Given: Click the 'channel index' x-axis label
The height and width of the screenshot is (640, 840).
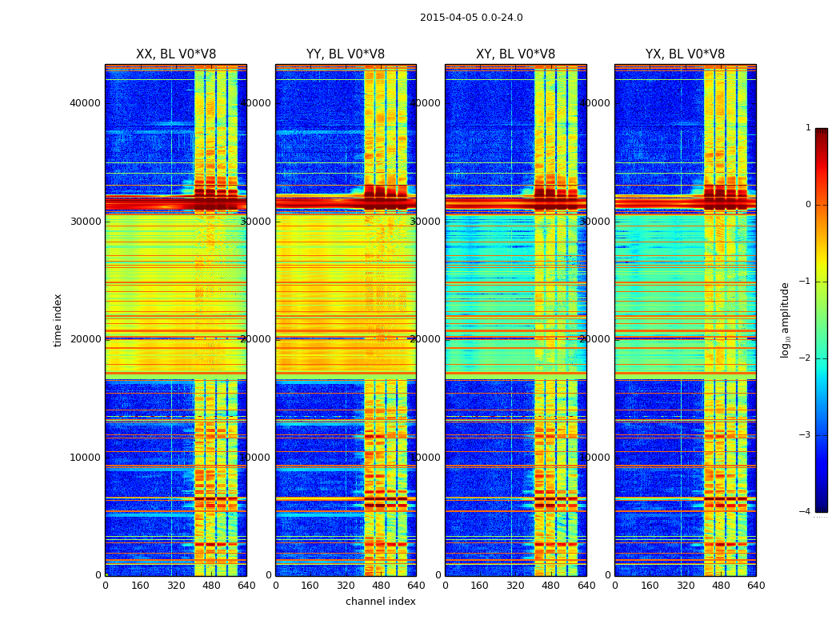Looking at the screenshot, I should (380, 602).
